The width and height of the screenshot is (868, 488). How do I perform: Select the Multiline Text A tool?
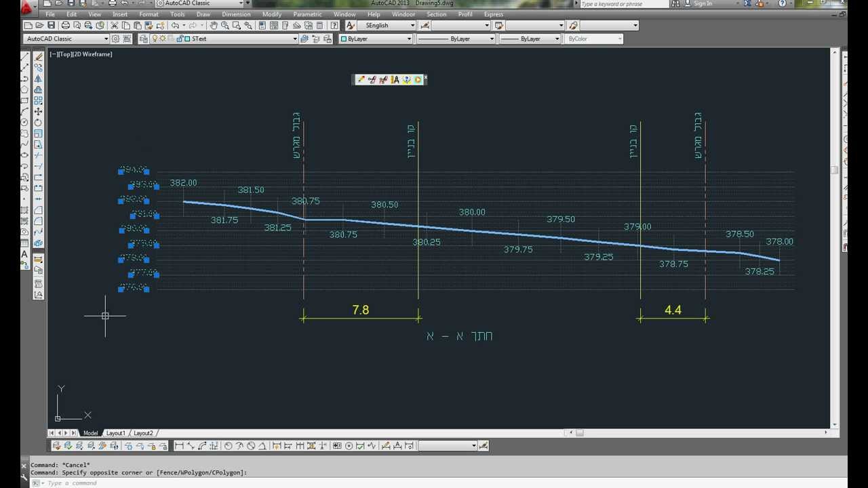point(25,254)
